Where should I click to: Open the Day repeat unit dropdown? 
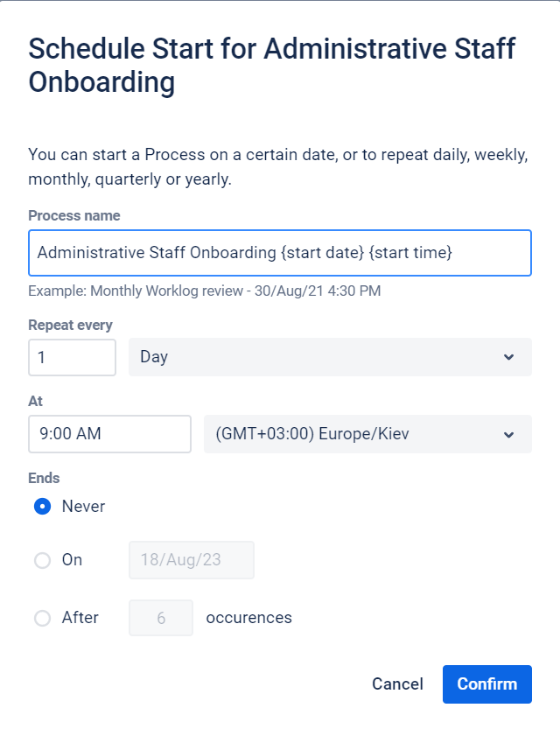pos(330,357)
